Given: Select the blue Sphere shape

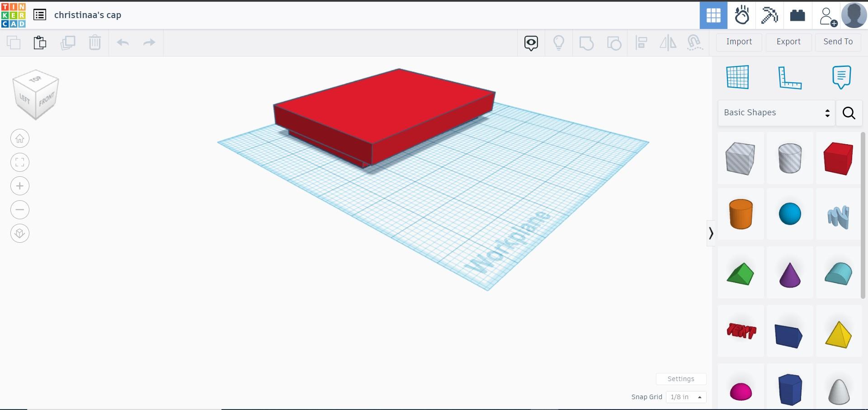Looking at the screenshot, I should (x=790, y=214).
